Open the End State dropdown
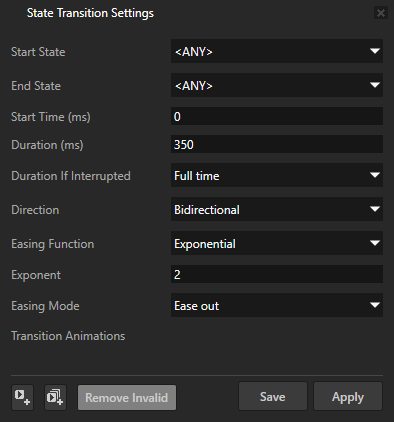 277,85
